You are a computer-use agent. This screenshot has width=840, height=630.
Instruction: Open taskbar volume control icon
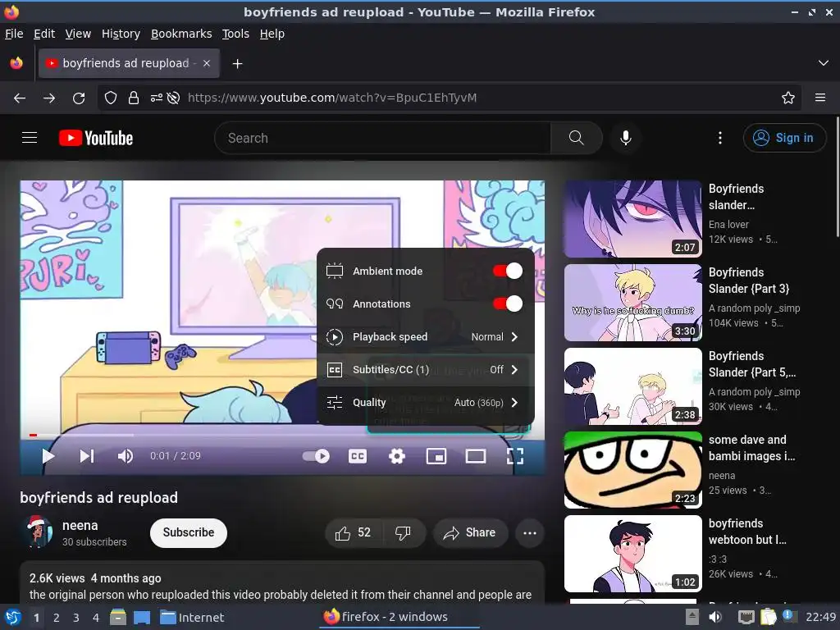tap(715, 617)
